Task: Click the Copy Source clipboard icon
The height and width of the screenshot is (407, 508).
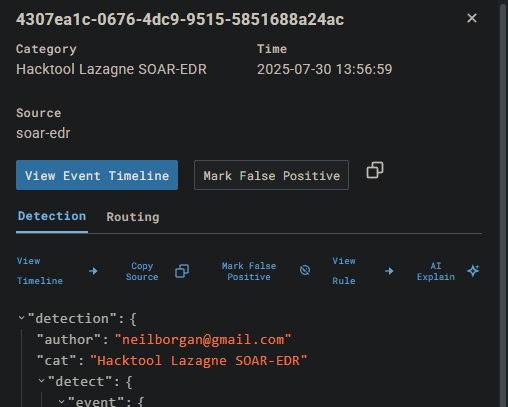Action: click(182, 271)
